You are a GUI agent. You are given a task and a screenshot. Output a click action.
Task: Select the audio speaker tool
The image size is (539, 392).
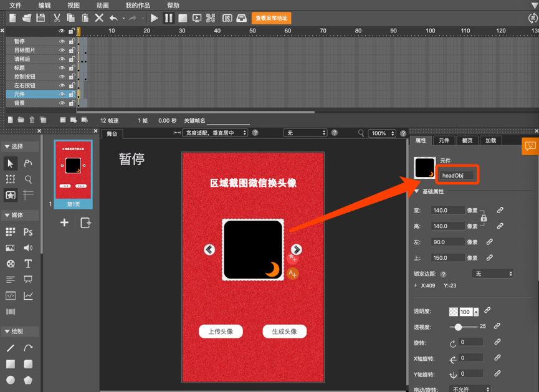[28, 248]
